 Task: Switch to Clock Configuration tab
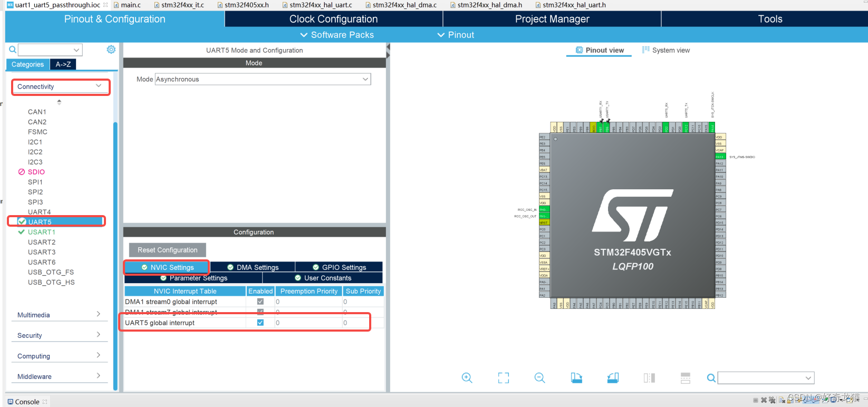pyautogui.click(x=333, y=19)
